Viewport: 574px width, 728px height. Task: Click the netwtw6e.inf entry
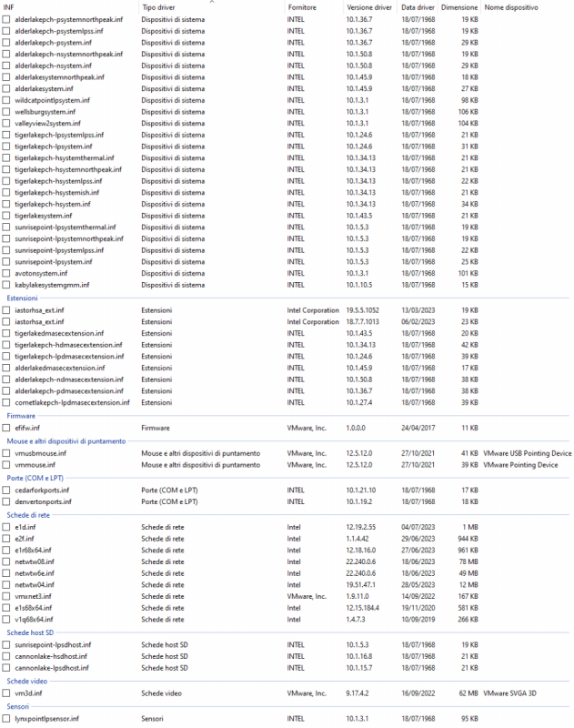[x=35, y=573]
